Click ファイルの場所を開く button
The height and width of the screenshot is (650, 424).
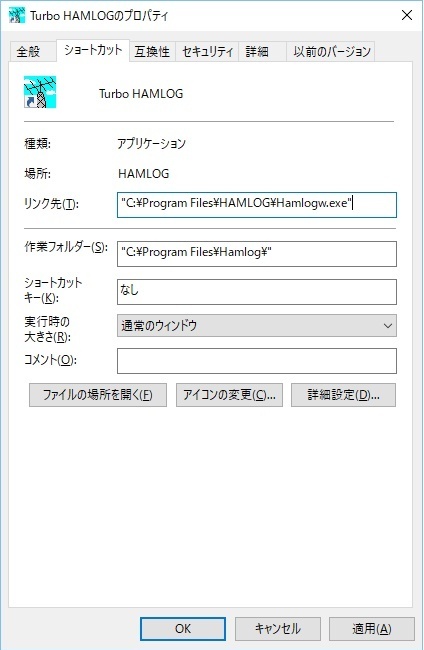click(98, 395)
